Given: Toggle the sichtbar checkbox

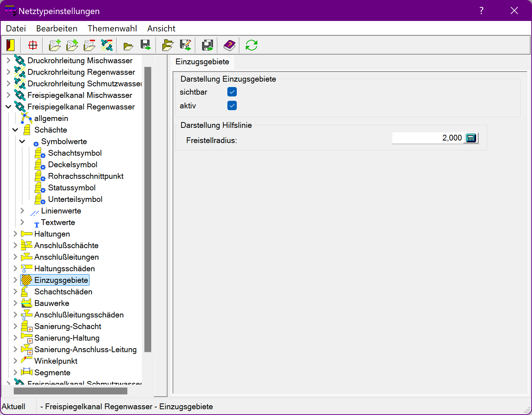Looking at the screenshot, I should coord(232,92).
